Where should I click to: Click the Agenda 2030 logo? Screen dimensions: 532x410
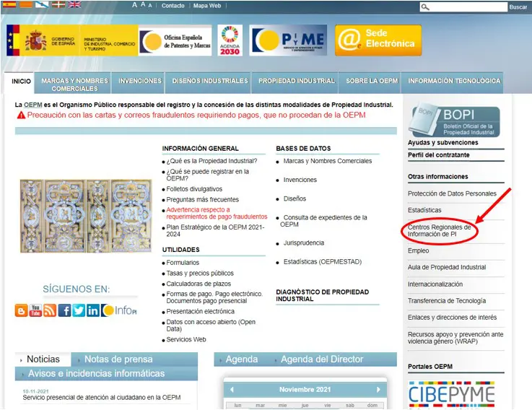230,40
